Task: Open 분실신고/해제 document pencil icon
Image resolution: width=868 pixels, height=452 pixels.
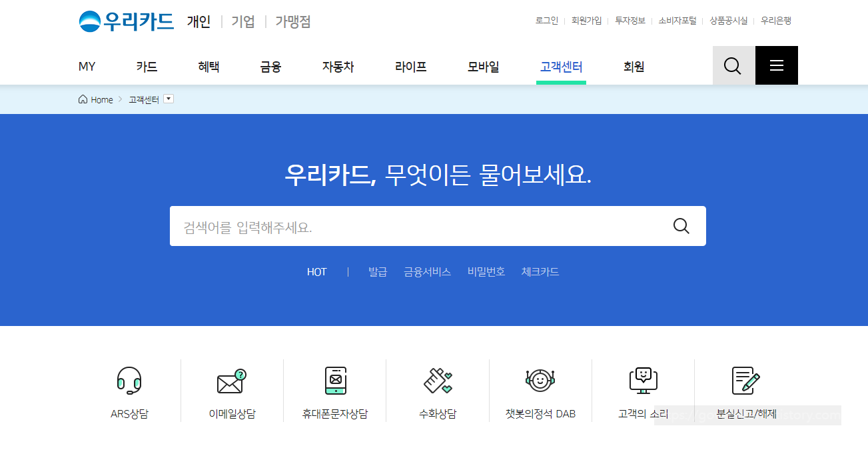Action: [746, 381]
